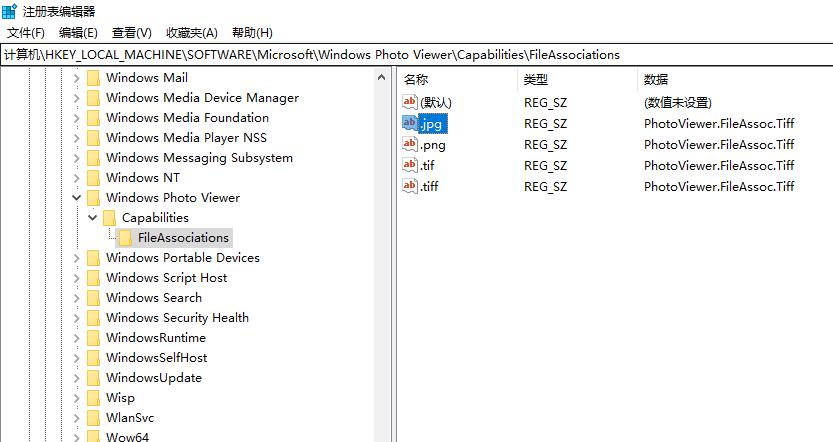Image resolution: width=833 pixels, height=442 pixels.
Task: Click the .jpg string value icon
Action: point(410,123)
